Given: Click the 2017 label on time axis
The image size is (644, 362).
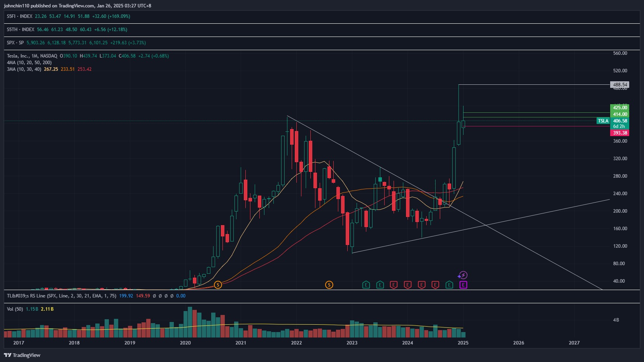Looking at the screenshot, I should pyautogui.click(x=19, y=343).
